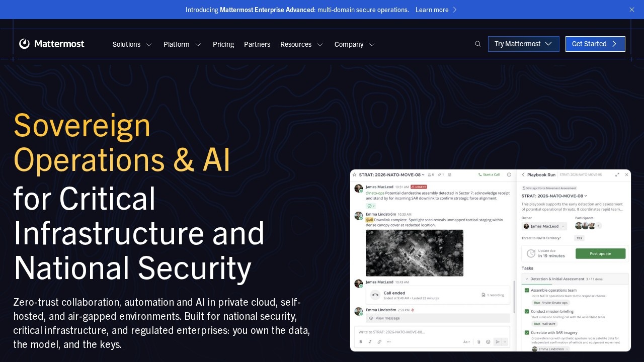Insert a link with the link icon
644x362 pixels.
[x=379, y=342]
